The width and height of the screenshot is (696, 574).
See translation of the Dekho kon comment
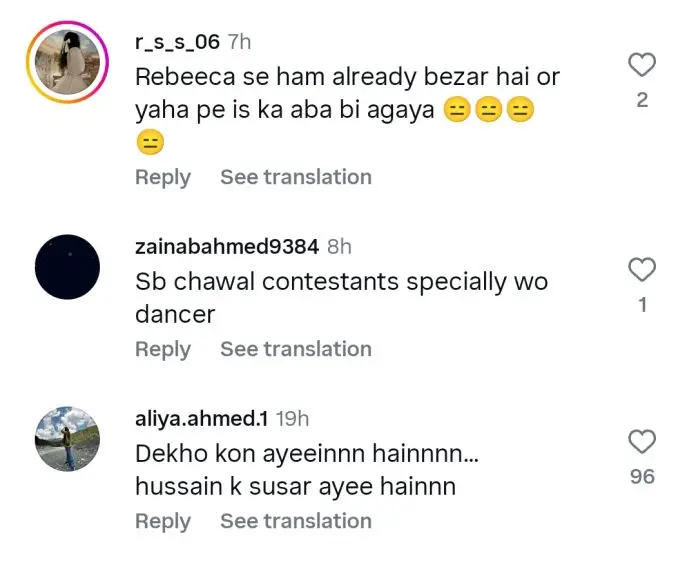(296, 521)
